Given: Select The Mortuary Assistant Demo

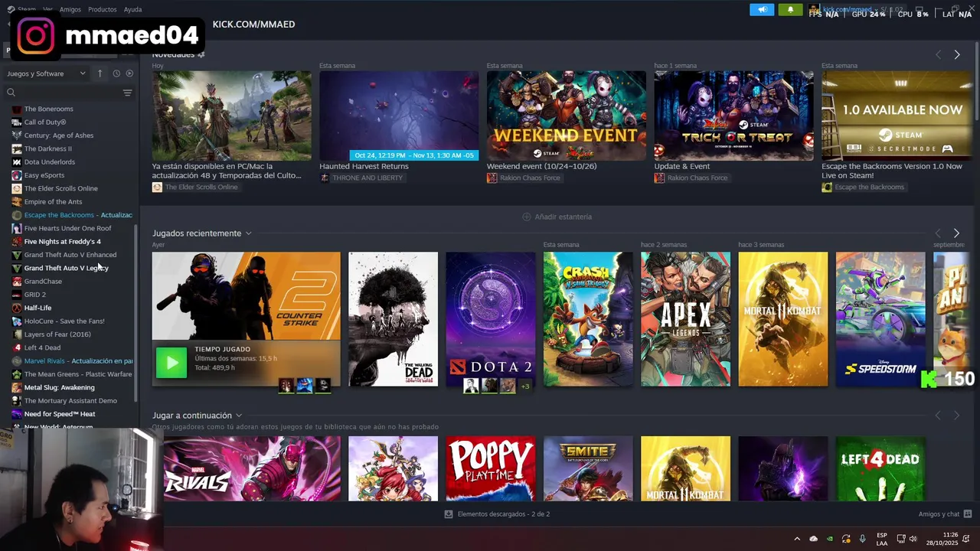Looking at the screenshot, I should pos(70,400).
